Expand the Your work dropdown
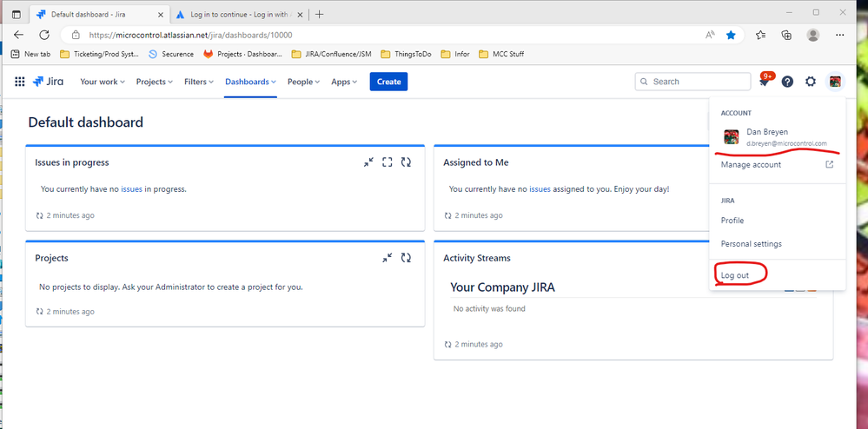Viewport: 868px width, 429px height. 103,82
